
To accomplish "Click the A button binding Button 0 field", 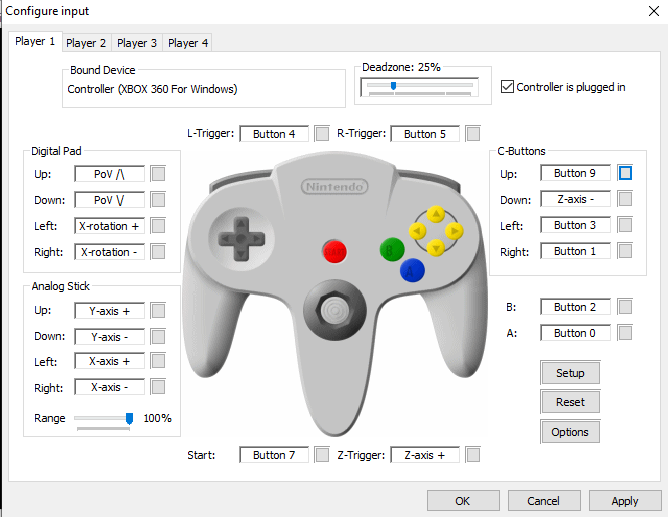I will 575,333.
